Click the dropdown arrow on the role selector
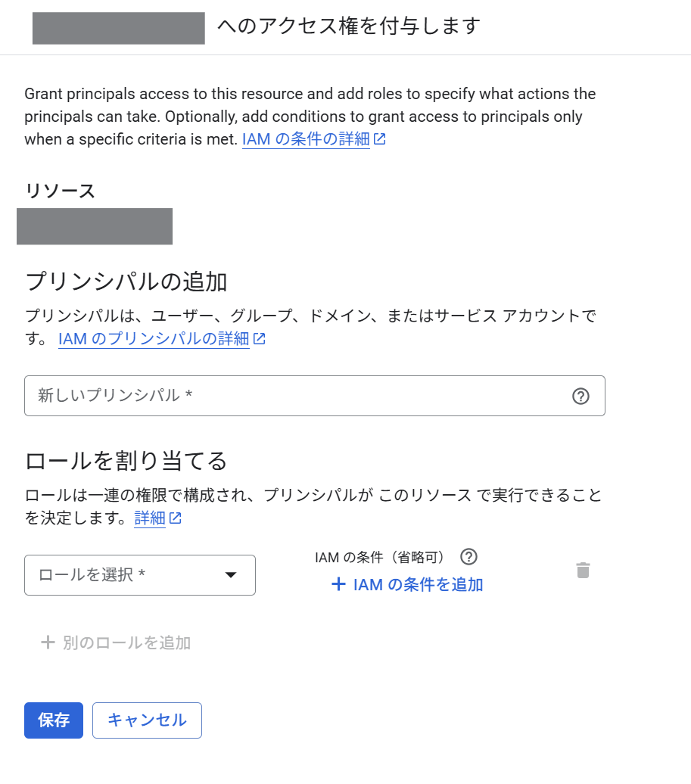 (231, 575)
